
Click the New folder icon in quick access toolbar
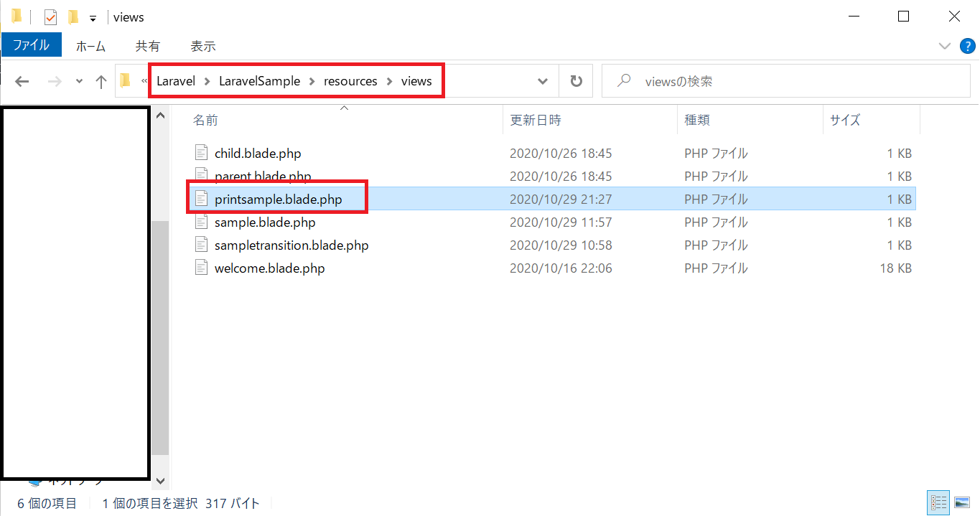pyautogui.click(x=73, y=17)
